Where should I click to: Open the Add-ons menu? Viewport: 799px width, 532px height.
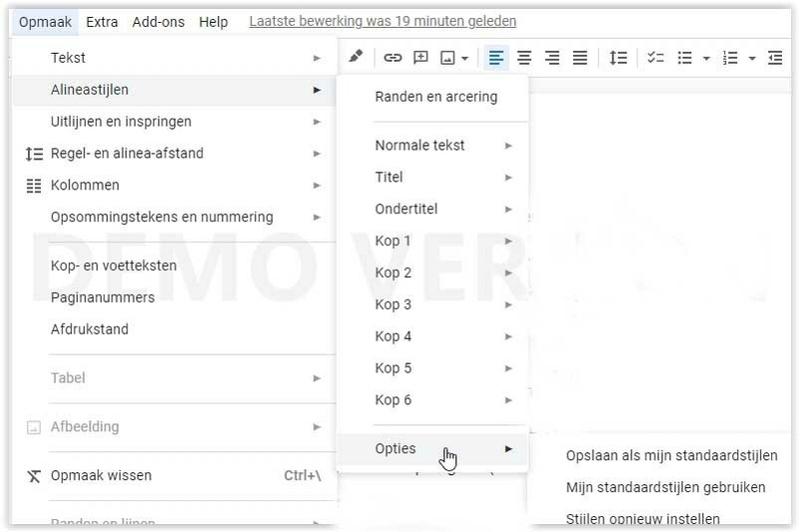click(159, 22)
